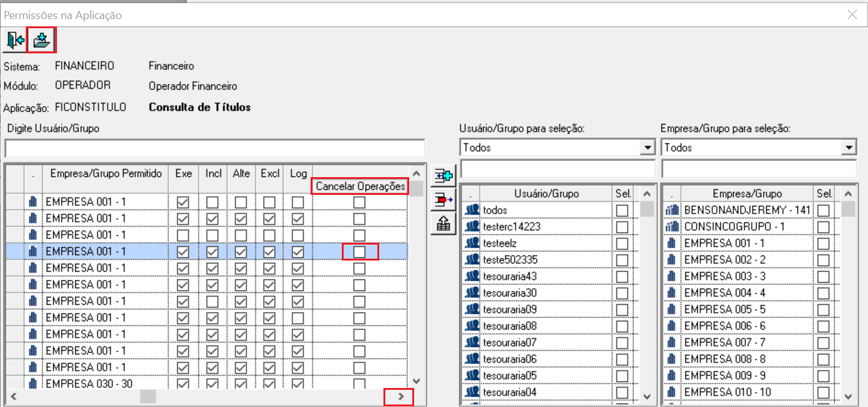The height and width of the screenshot is (407, 868).
Task: Click the building icon in the highlighted permission row
Action: (x=33, y=251)
